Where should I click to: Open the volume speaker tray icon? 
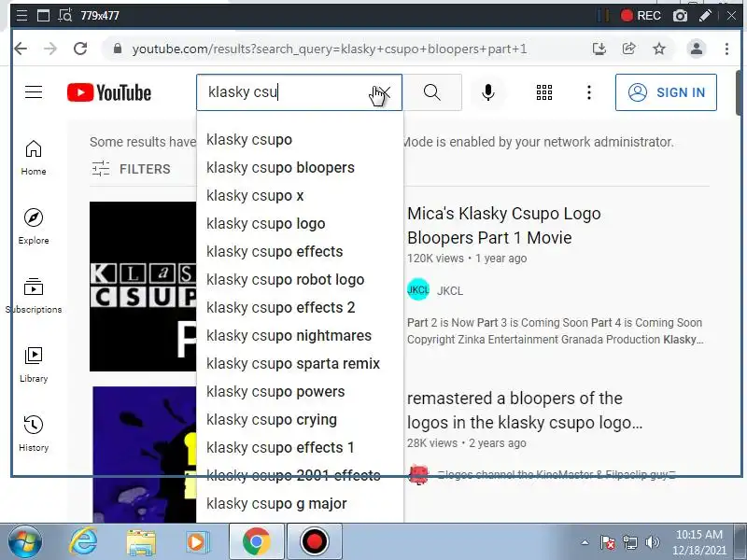pyautogui.click(x=652, y=542)
